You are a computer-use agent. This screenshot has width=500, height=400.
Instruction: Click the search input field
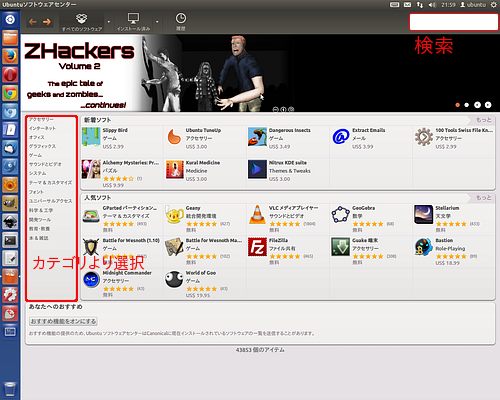[454, 22]
